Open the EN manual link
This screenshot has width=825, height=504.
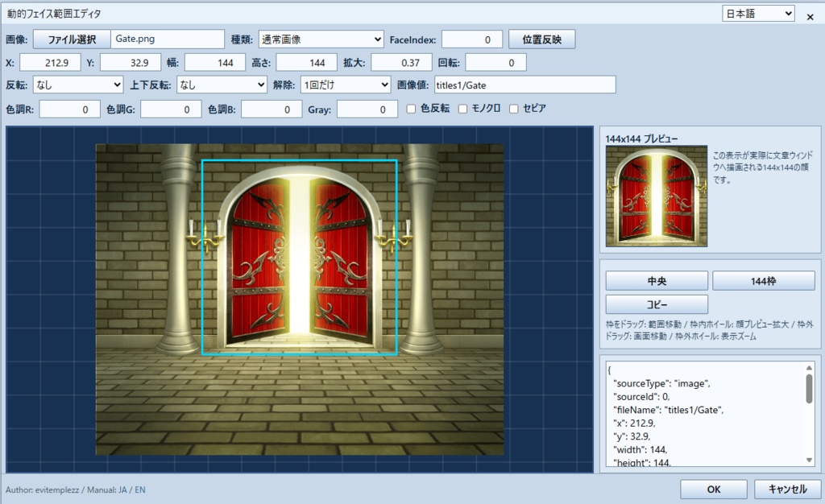(x=140, y=490)
